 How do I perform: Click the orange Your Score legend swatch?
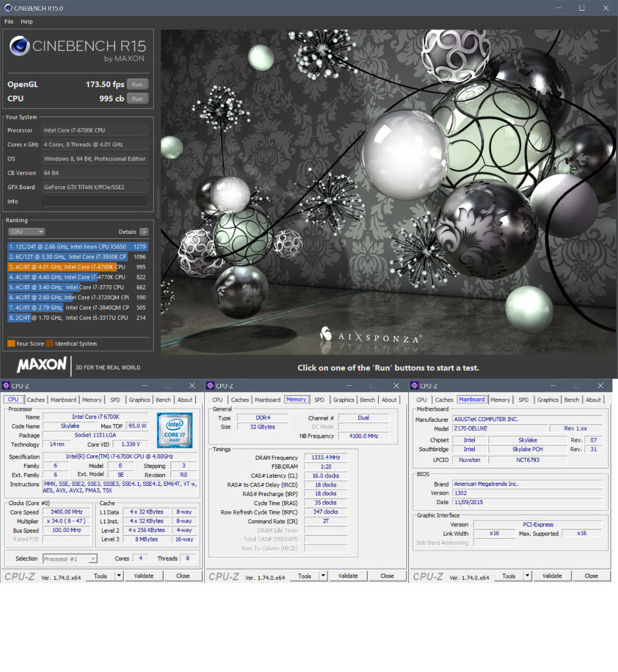point(11,343)
